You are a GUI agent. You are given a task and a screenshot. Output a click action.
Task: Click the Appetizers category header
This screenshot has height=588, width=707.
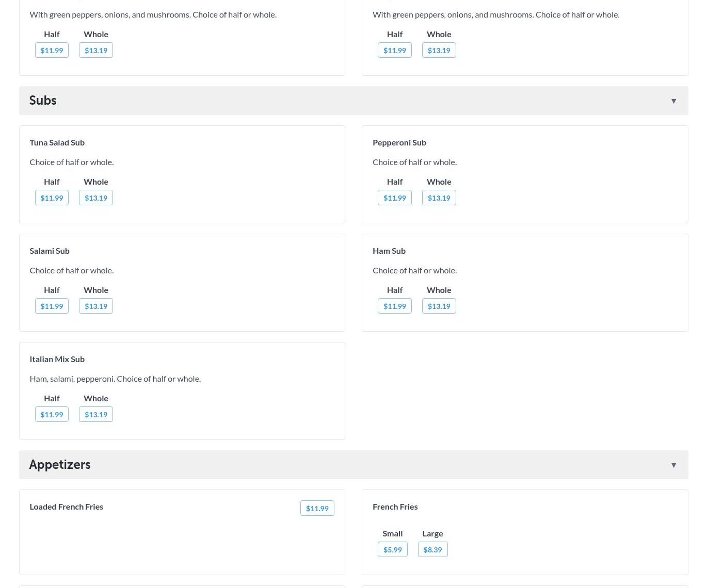[60, 465]
